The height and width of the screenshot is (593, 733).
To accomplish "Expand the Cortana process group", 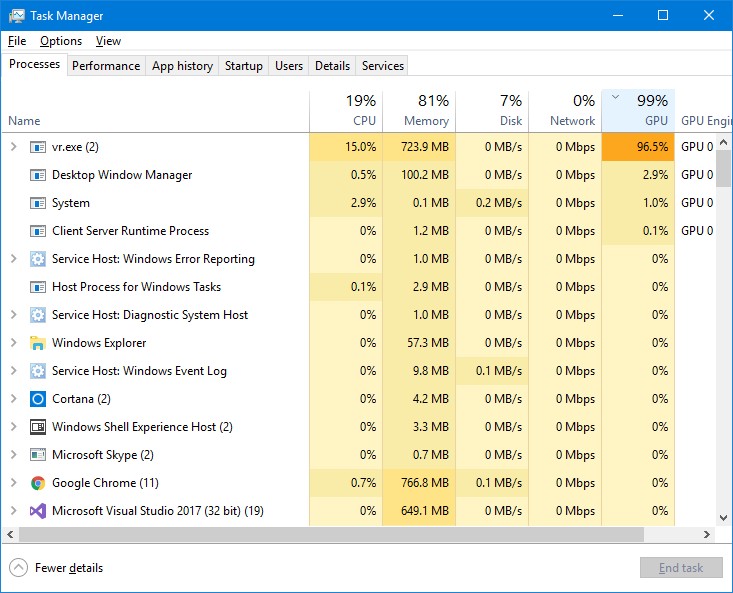I will (x=14, y=399).
